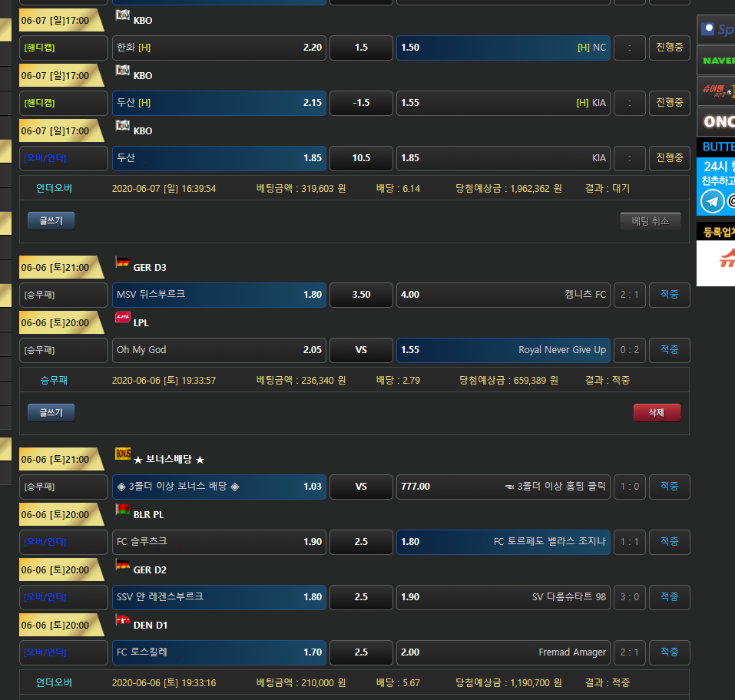Click the German flag beside GER D2
This screenshot has width=735, height=700.
[x=122, y=565]
